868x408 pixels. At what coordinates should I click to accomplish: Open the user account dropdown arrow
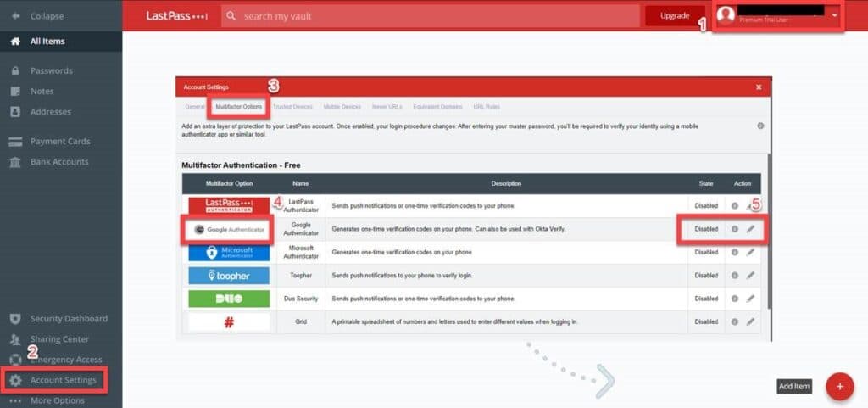[x=835, y=15]
